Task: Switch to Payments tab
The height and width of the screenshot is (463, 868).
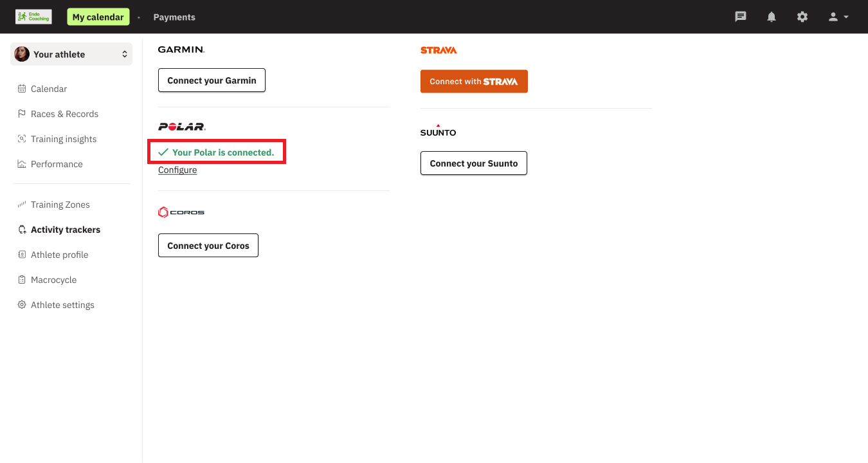Action: click(174, 17)
